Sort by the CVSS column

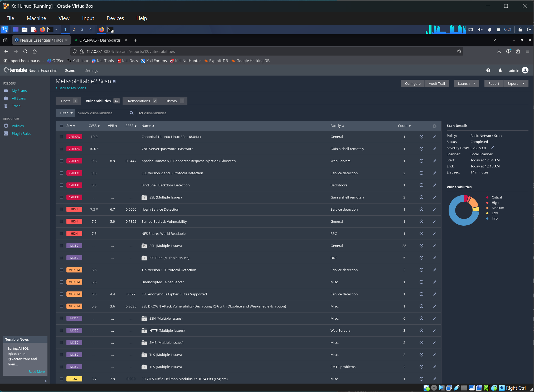click(94, 126)
